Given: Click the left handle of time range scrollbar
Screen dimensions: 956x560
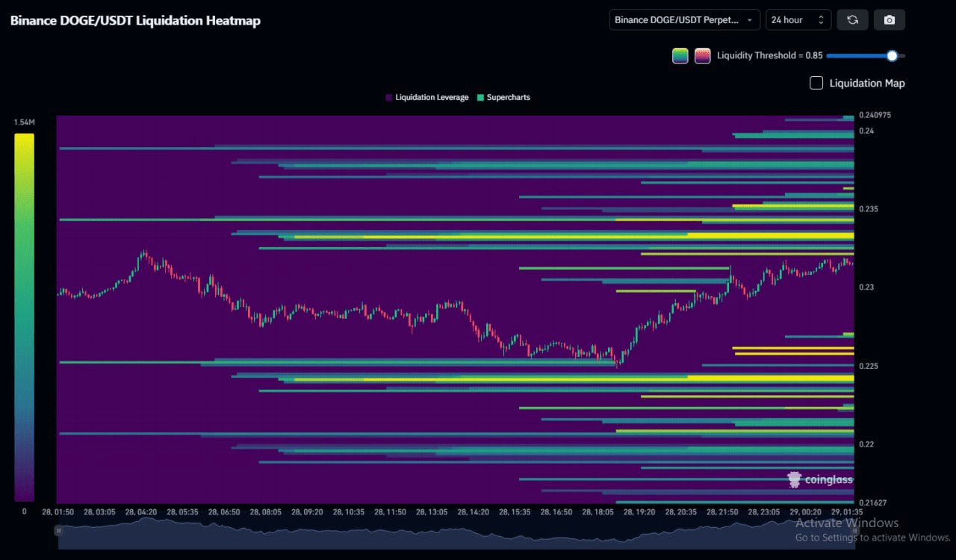Looking at the screenshot, I should pyautogui.click(x=58, y=530).
